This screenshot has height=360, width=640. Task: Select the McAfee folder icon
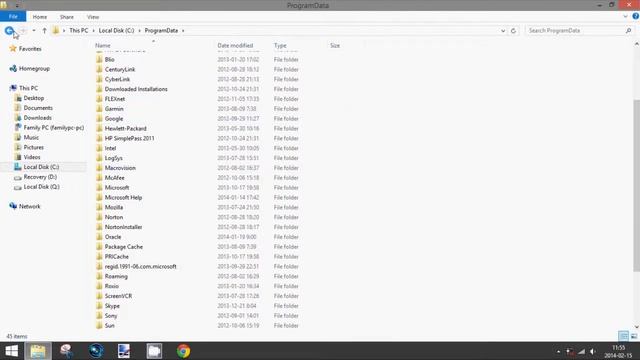(99, 178)
